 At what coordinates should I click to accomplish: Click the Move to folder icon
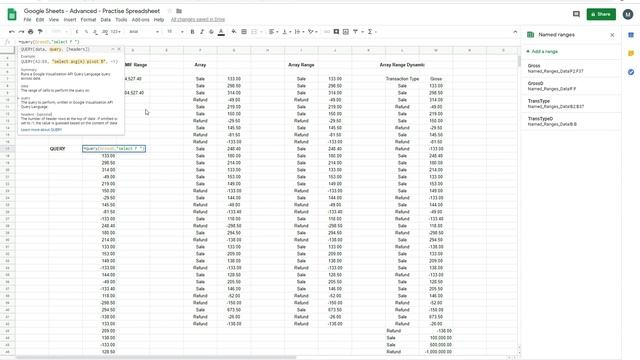(179, 11)
